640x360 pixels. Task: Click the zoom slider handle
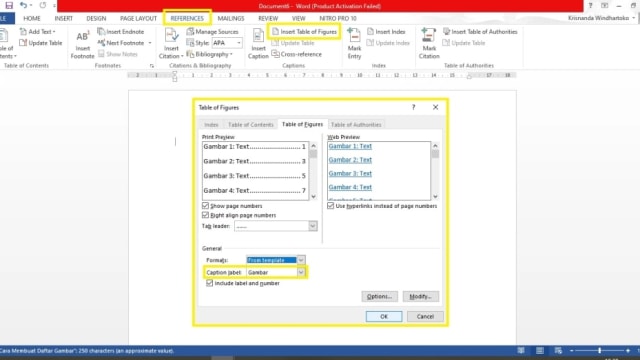pyautogui.click(x=600, y=351)
